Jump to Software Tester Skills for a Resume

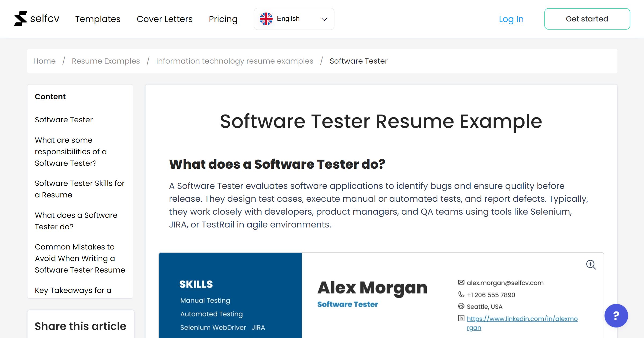(x=80, y=189)
